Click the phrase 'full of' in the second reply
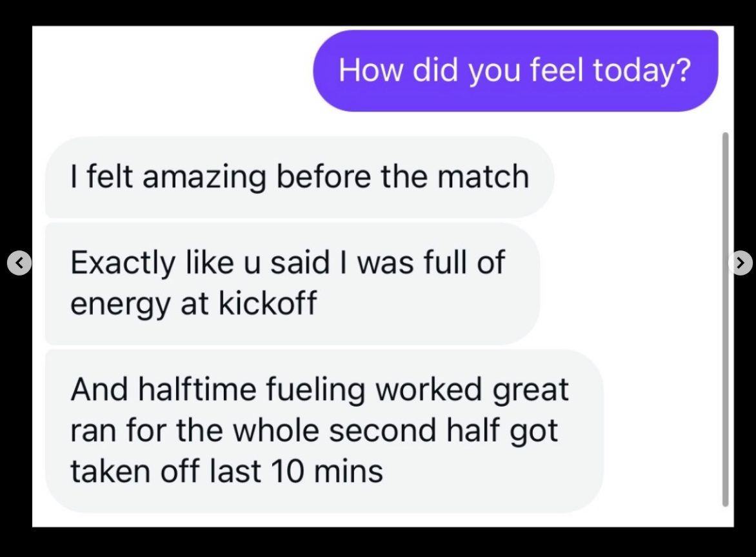 pos(464,262)
